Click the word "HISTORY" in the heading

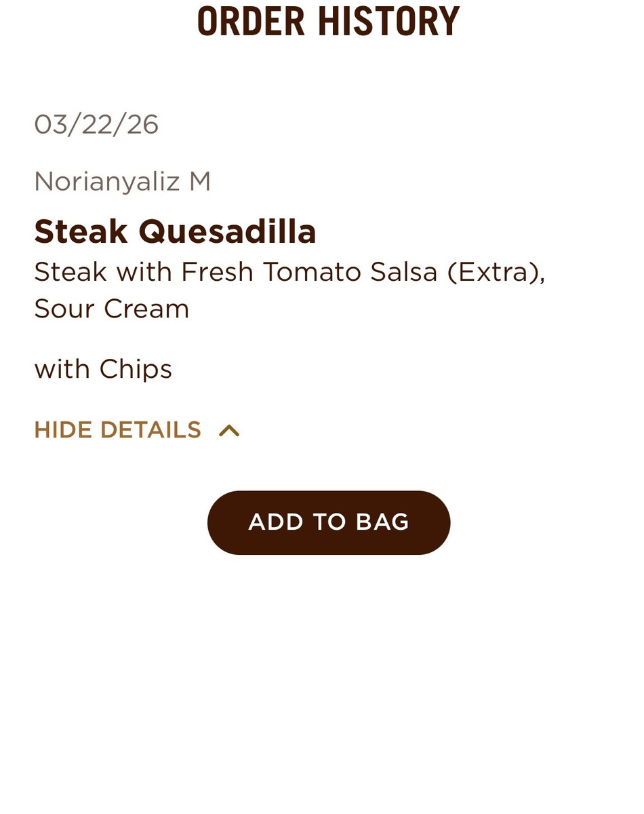point(388,22)
